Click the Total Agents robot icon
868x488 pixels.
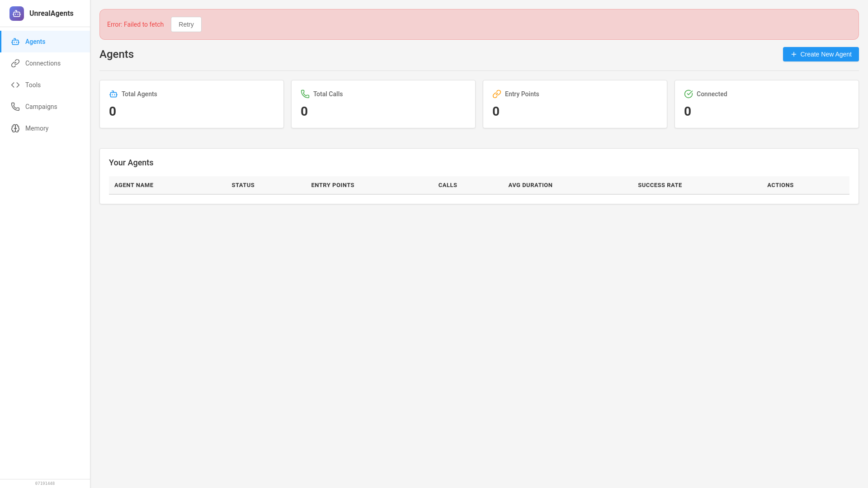pos(113,94)
